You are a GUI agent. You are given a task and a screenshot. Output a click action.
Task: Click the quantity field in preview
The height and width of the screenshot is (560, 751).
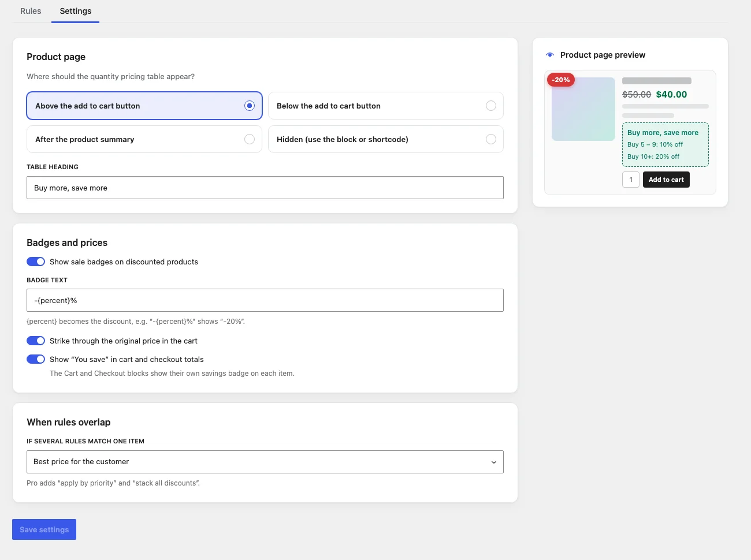point(631,180)
